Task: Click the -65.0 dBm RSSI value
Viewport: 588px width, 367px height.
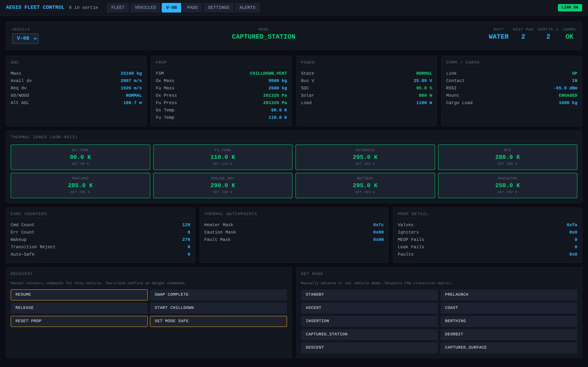Action: [x=565, y=88]
